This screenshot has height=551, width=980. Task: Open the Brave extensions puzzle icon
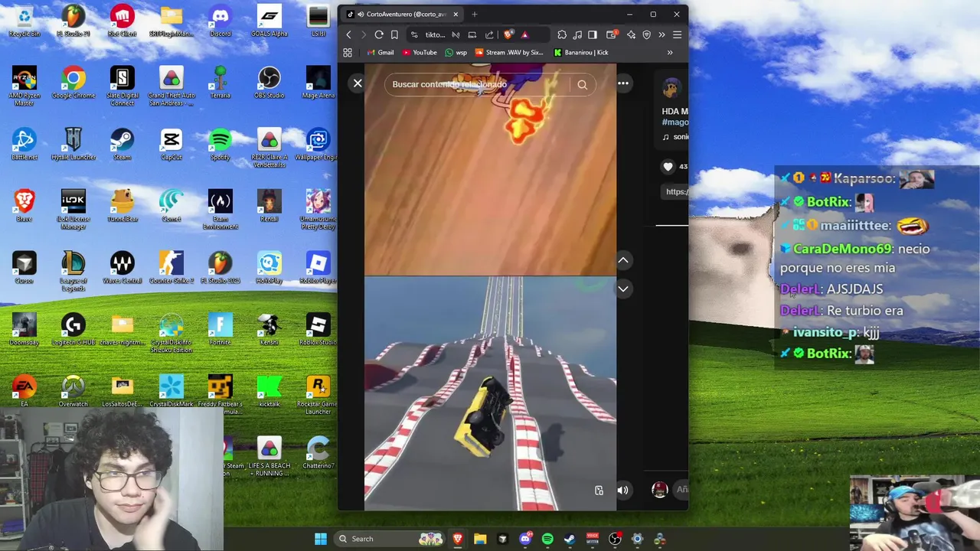point(562,34)
